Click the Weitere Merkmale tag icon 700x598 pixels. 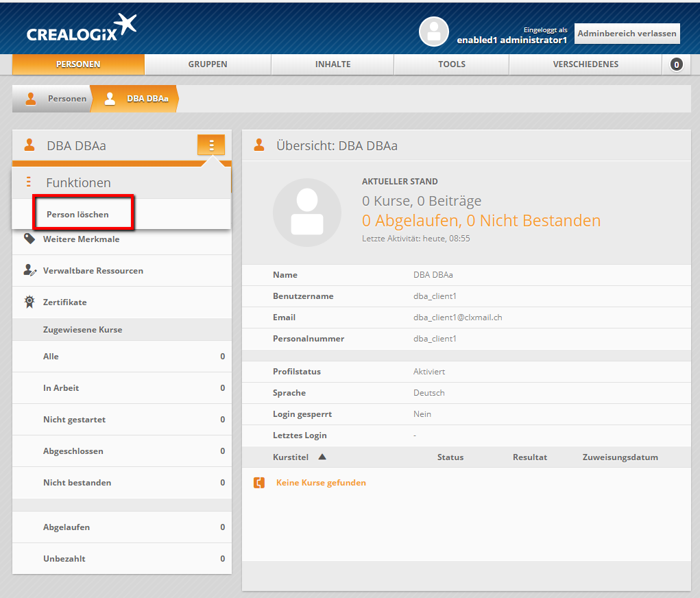(x=29, y=239)
